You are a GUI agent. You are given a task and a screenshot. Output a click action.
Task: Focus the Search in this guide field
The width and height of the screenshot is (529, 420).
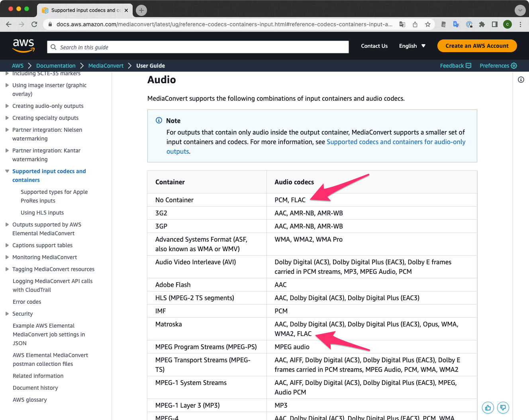[x=198, y=47]
